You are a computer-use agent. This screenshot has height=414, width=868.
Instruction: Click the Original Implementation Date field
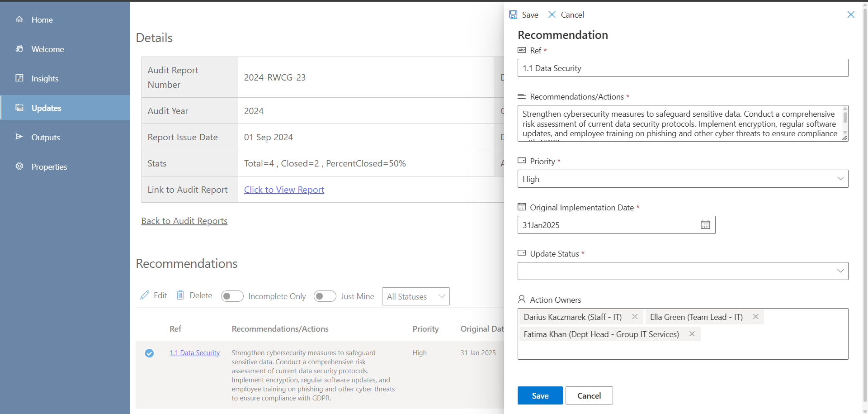(x=616, y=225)
